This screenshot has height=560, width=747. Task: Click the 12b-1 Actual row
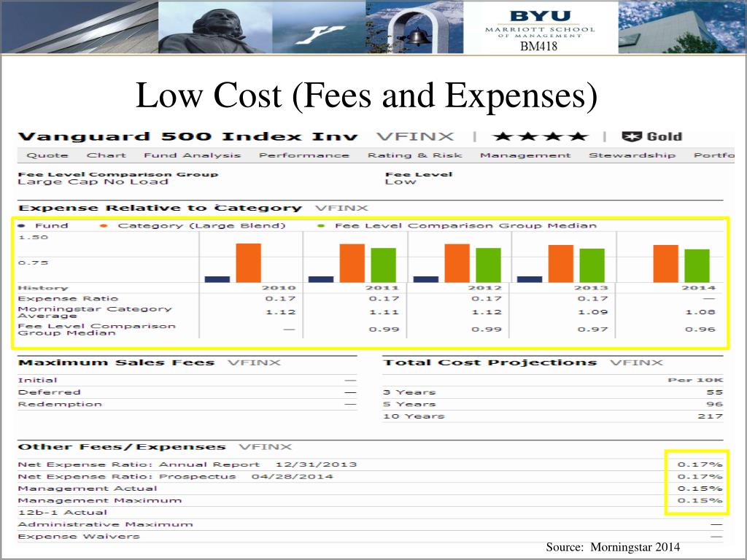(x=370, y=513)
